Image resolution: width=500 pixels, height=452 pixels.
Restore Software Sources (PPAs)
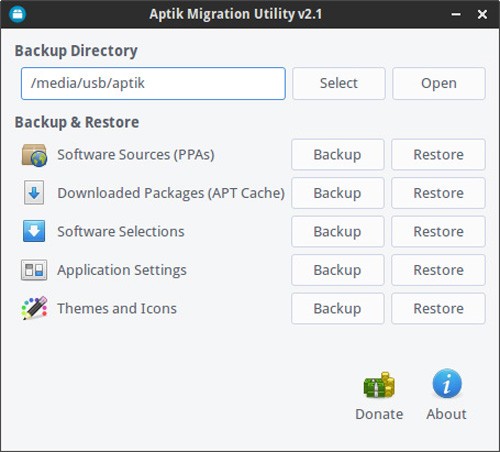438,155
